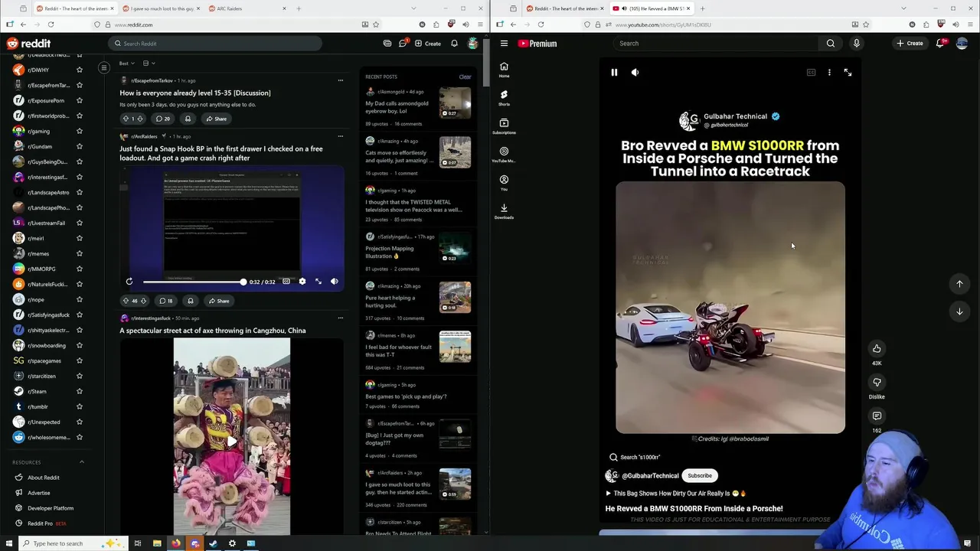Viewport: 980px width, 551px height.
Task: Open the Short's three-dot more options
Action: click(x=829, y=72)
